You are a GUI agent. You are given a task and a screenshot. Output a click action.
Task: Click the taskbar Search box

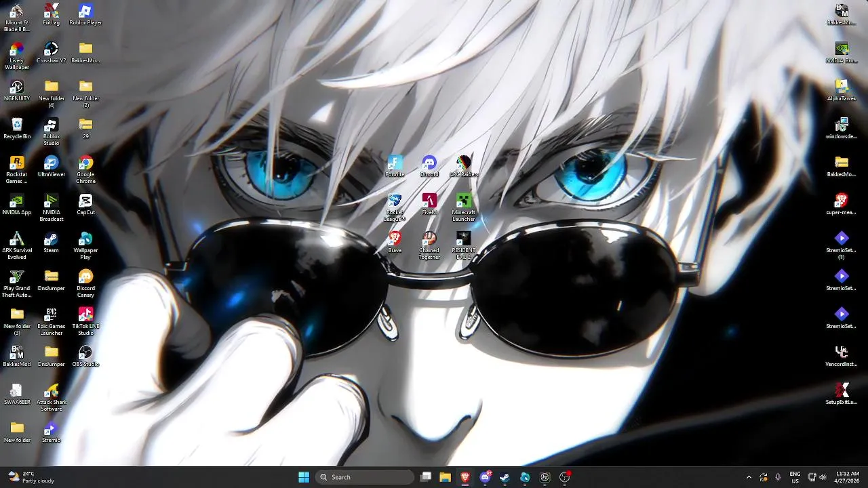[x=365, y=477]
